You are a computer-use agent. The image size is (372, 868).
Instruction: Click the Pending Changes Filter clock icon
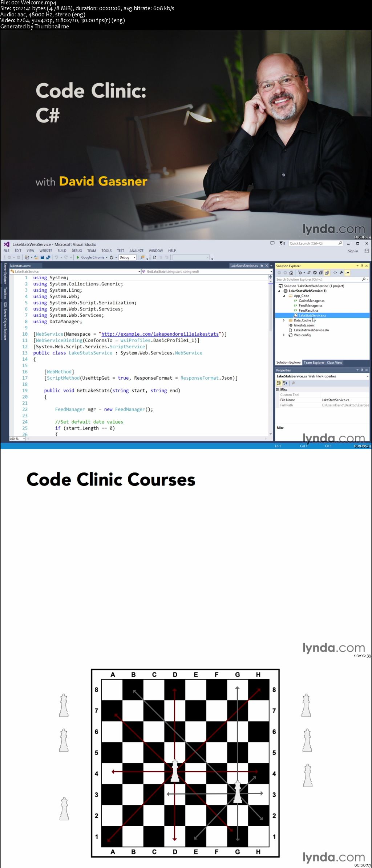click(300, 273)
